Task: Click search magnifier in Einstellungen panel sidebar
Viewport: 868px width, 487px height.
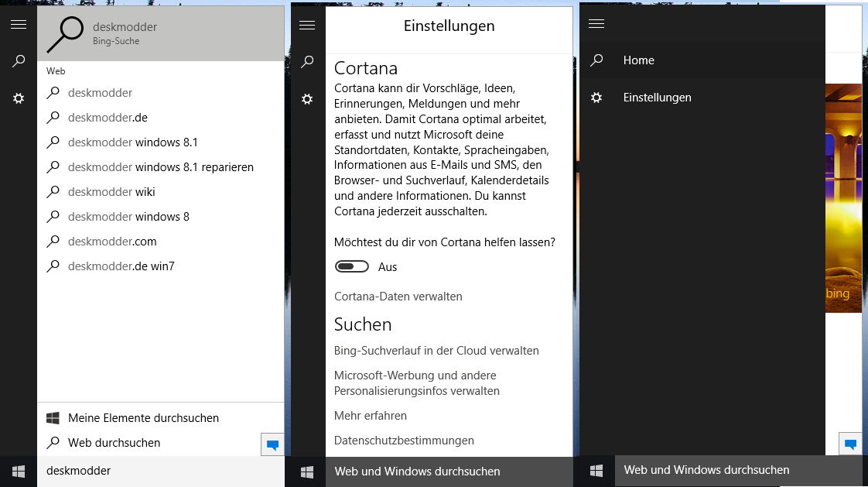Action: click(306, 61)
